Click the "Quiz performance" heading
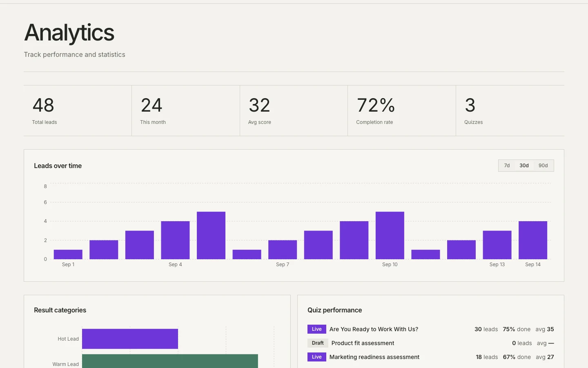 click(x=335, y=310)
